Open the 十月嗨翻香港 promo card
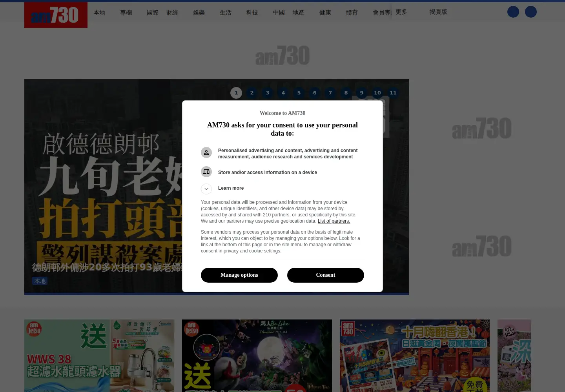The image size is (565, 392). pyautogui.click(x=415, y=356)
